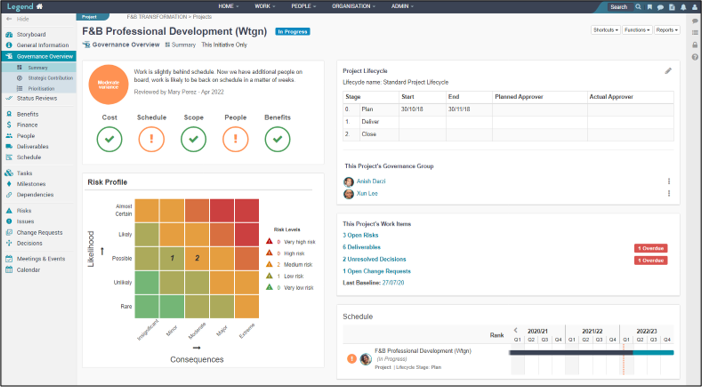Open documents icon in top bar
This screenshot has height=387, width=702.
click(x=672, y=7)
